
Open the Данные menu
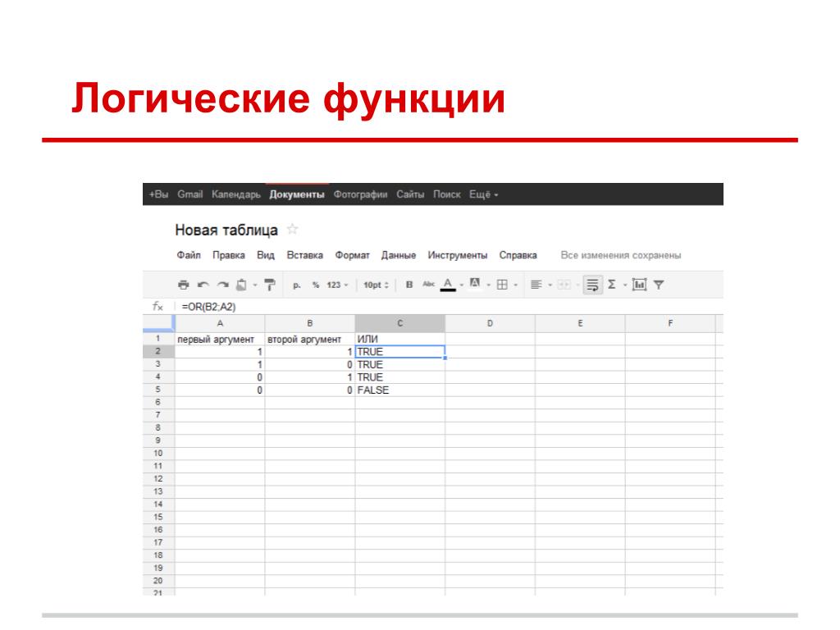[x=399, y=255]
